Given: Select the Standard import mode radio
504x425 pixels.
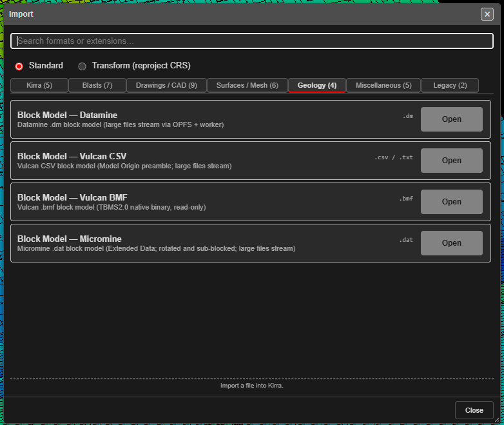Looking at the screenshot, I should [19, 66].
